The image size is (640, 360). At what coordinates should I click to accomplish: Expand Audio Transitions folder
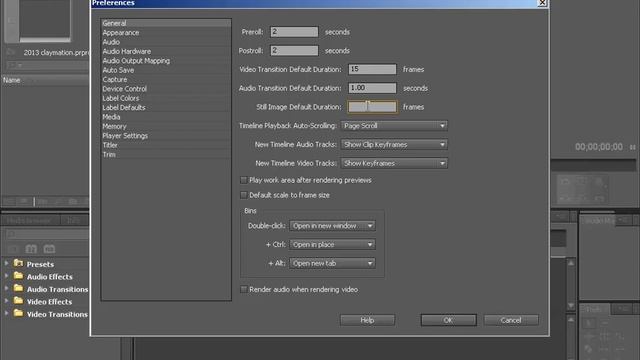tap(7, 289)
